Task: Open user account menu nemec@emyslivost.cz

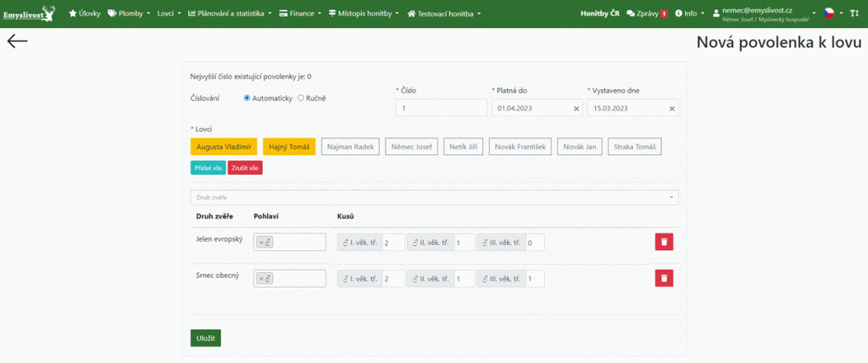Action: (x=764, y=14)
